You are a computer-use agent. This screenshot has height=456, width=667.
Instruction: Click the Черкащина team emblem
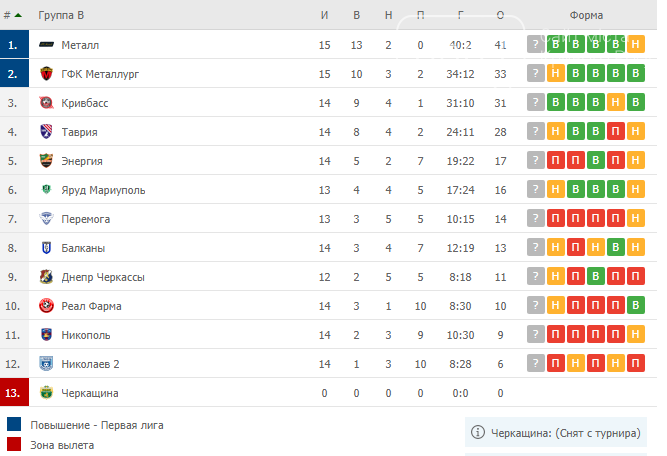coord(46,392)
